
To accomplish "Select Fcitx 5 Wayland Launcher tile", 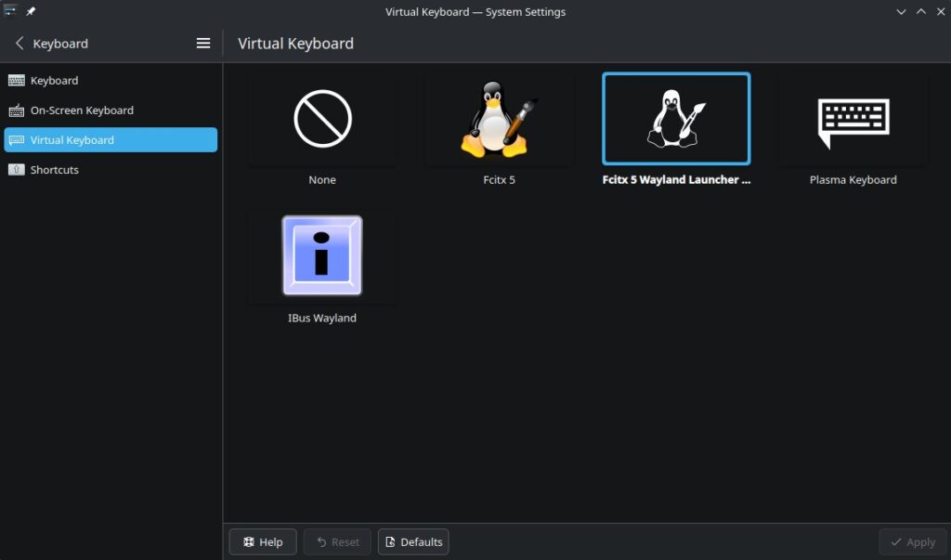I will (x=676, y=119).
